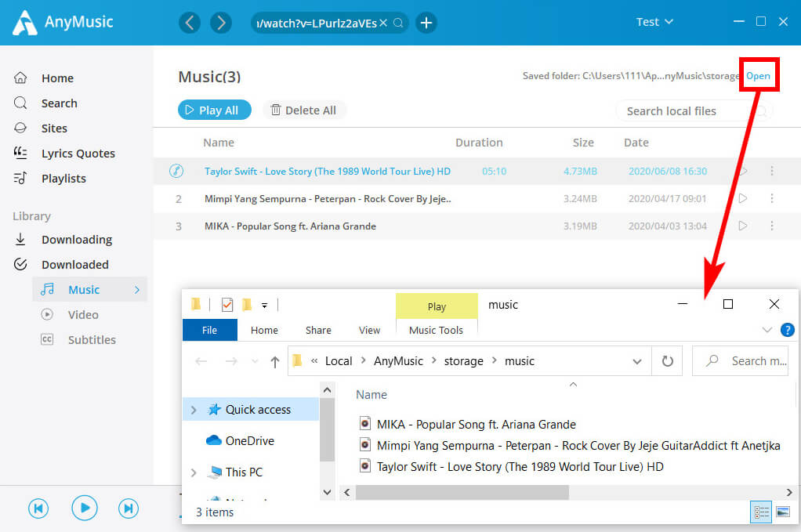Open more options for the Taylor Swift track
The image size is (801, 532).
point(772,171)
